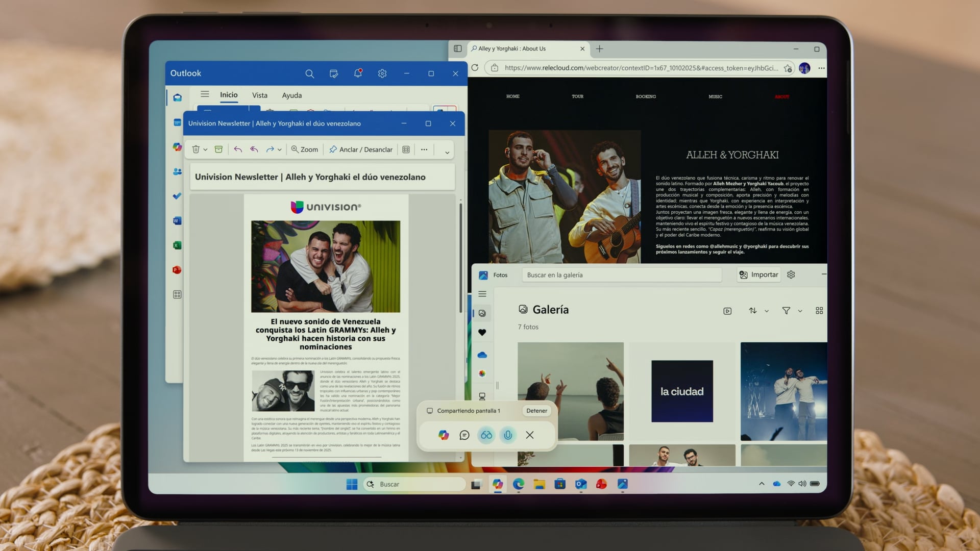
Task: Open the Favorites heart in Fotos sidebar
Action: (482, 333)
